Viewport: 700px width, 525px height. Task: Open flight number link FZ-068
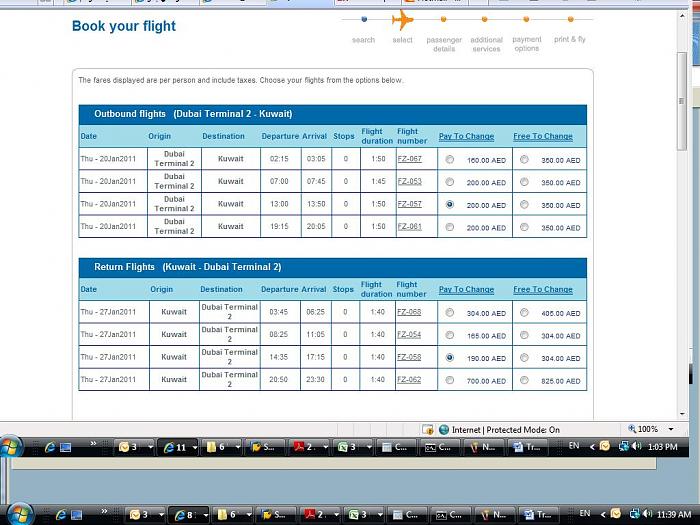[x=409, y=312]
